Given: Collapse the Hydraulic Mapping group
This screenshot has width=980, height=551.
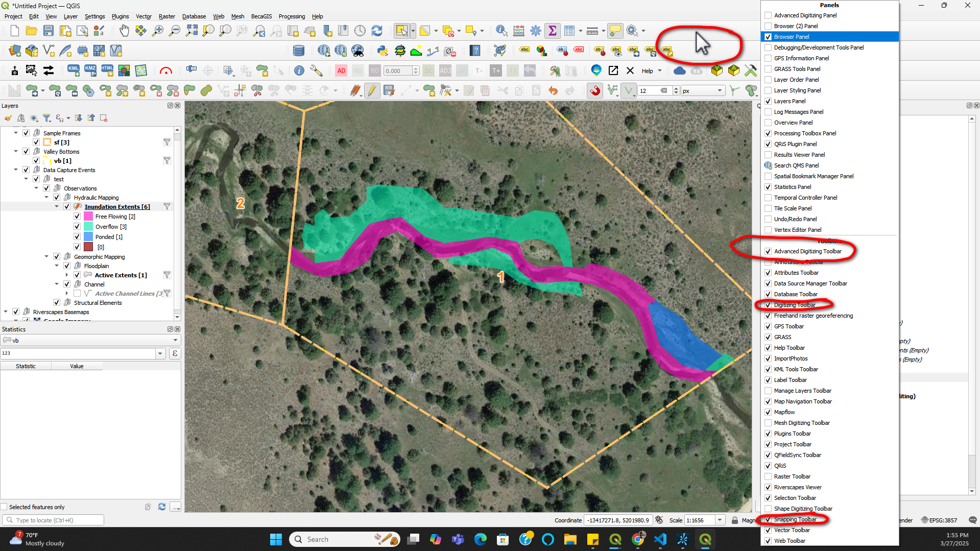Looking at the screenshot, I should click(x=46, y=198).
